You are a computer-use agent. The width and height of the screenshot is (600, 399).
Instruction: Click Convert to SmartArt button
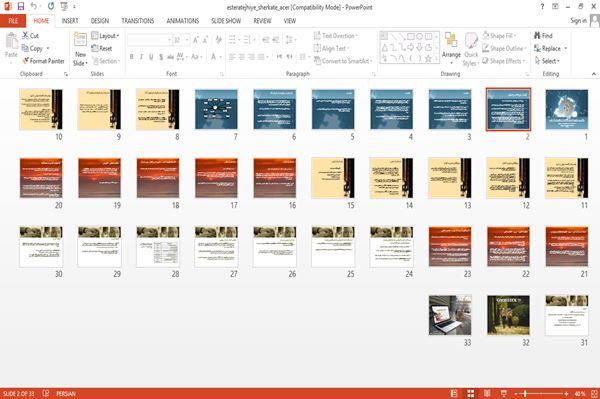343,61
